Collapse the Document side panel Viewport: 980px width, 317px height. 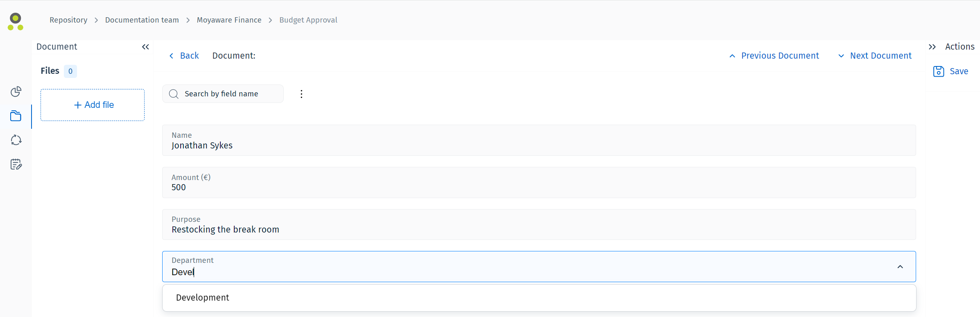pyautogui.click(x=145, y=47)
